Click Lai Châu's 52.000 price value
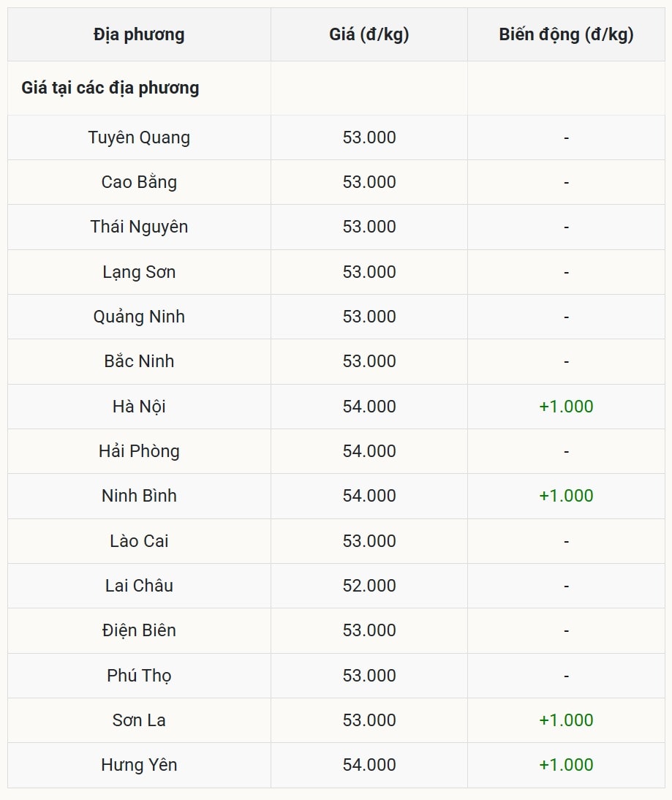Viewport: 672px width, 800px height. [x=369, y=586]
